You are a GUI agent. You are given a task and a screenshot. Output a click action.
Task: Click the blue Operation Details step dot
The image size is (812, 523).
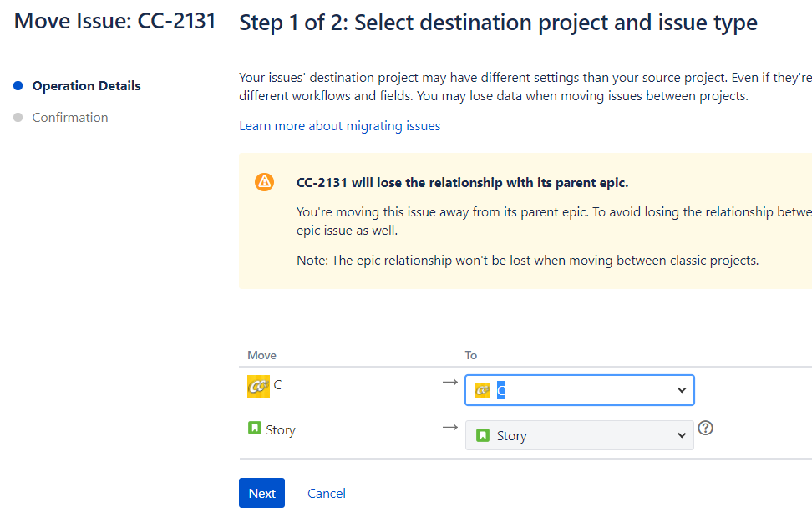[18, 86]
